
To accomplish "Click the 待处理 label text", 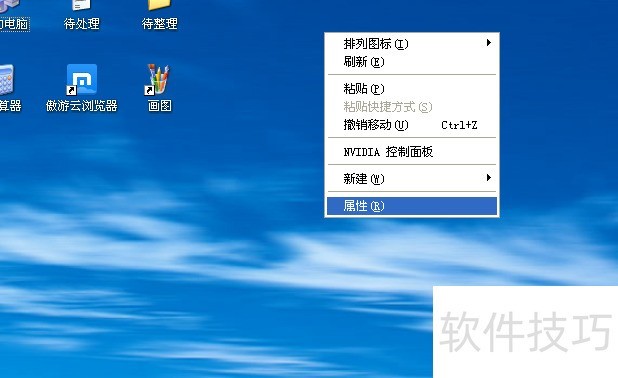I will [82, 24].
